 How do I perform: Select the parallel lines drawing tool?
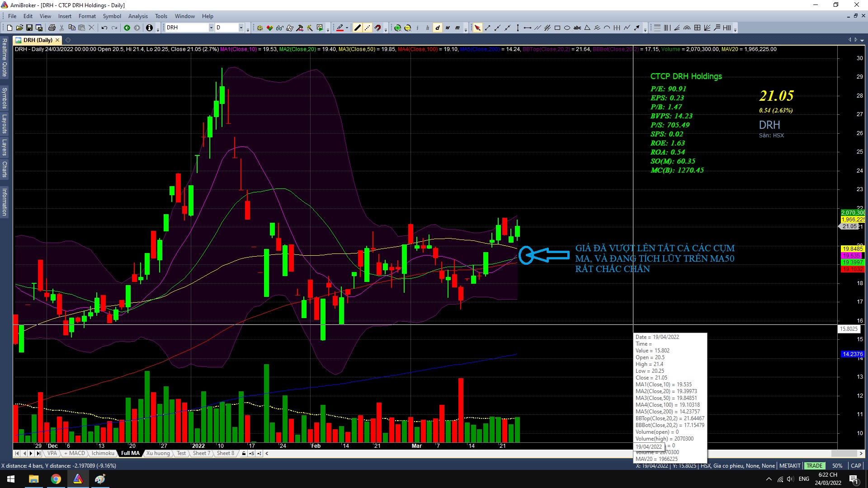point(538,28)
